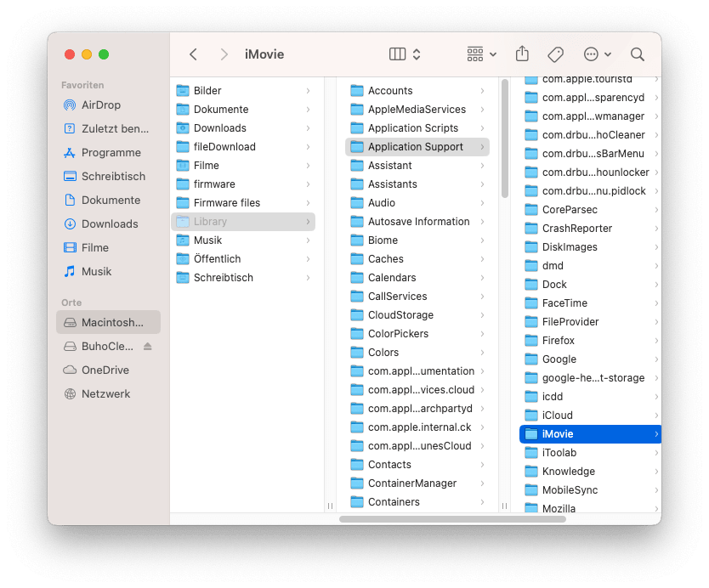
Task: Open Zuletzt benutzt in the sidebar
Action: [x=108, y=129]
